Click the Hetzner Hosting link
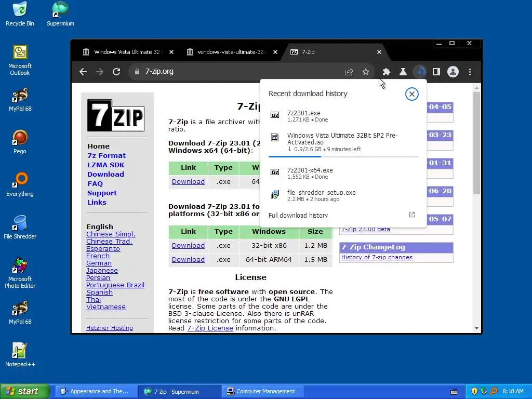Screen dimensions: 532x399 110,328
